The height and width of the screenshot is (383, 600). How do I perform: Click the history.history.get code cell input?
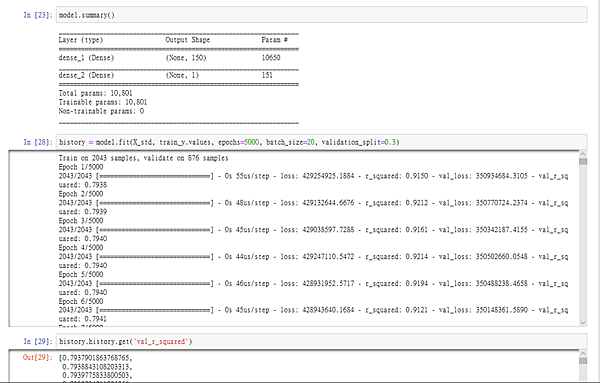321,341
